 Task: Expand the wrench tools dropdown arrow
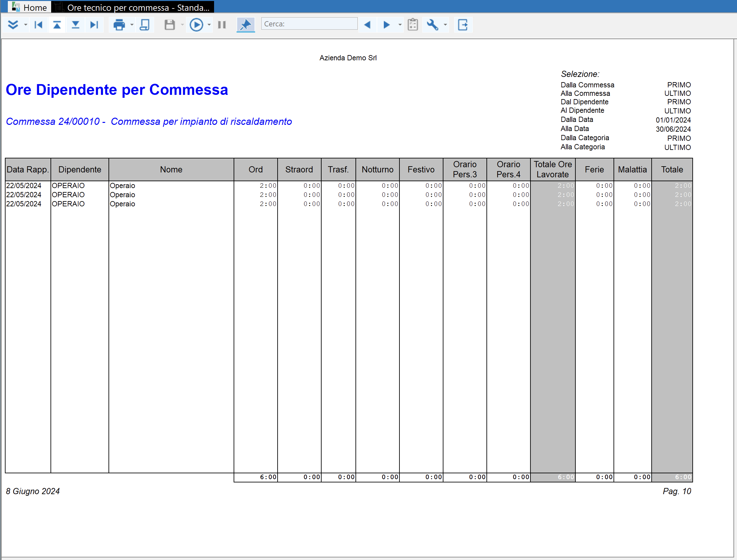(x=445, y=25)
